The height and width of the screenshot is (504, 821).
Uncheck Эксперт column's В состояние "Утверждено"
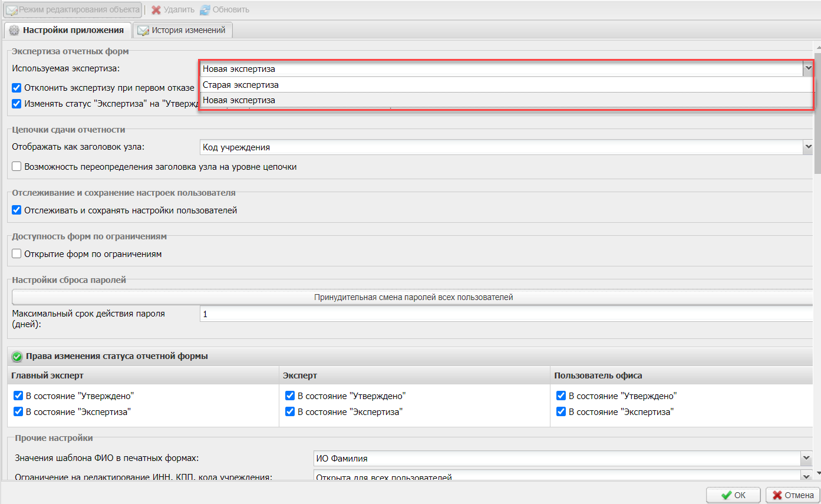point(290,396)
